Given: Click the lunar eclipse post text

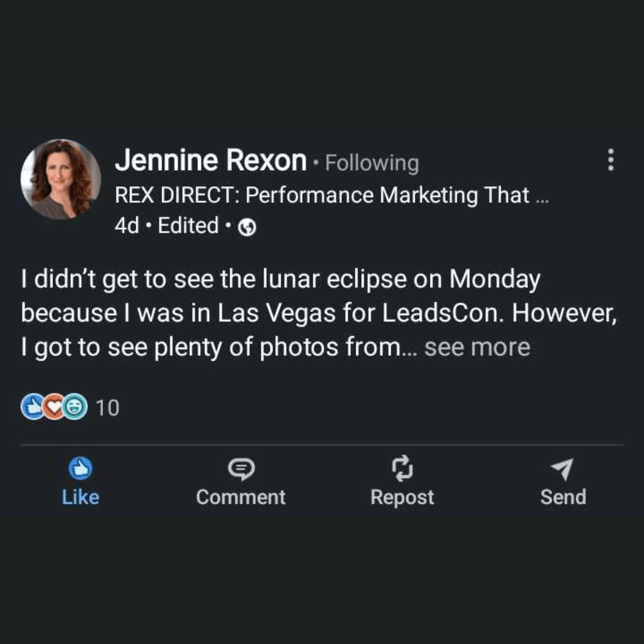Looking at the screenshot, I should pos(319,313).
